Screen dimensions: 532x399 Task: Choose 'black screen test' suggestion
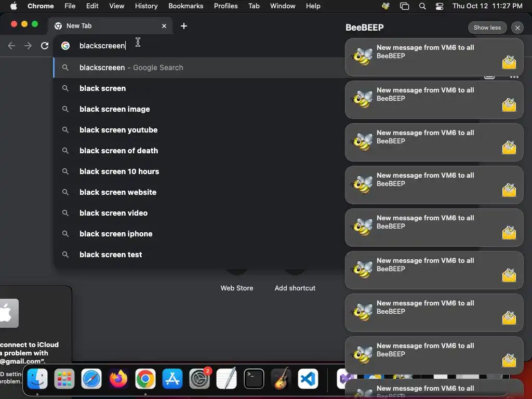[199, 255]
